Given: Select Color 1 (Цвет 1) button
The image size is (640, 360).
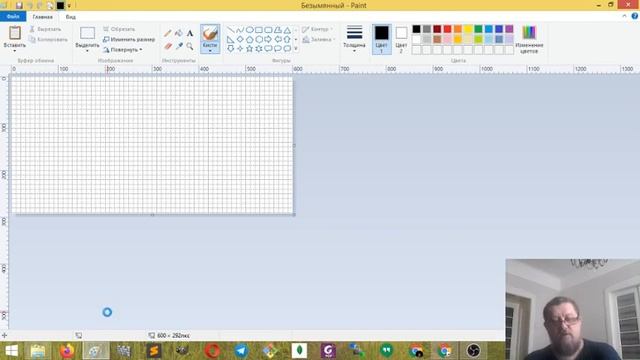Looking at the screenshot, I should tap(382, 39).
